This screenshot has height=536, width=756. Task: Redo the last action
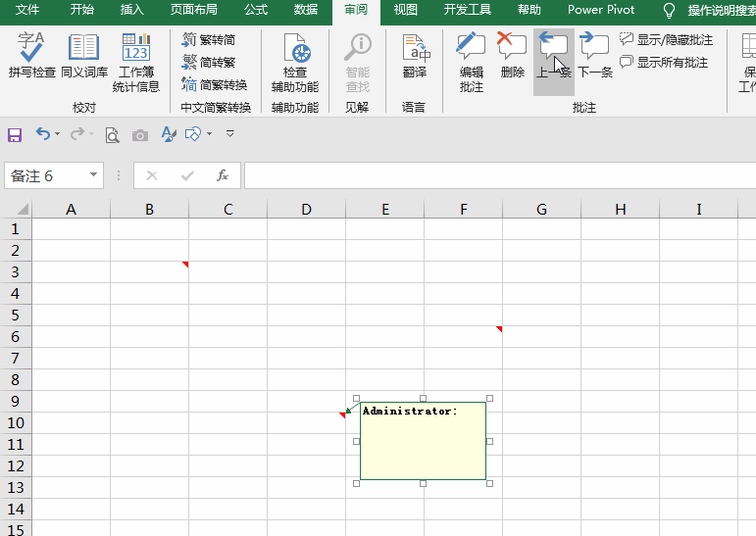(77, 134)
